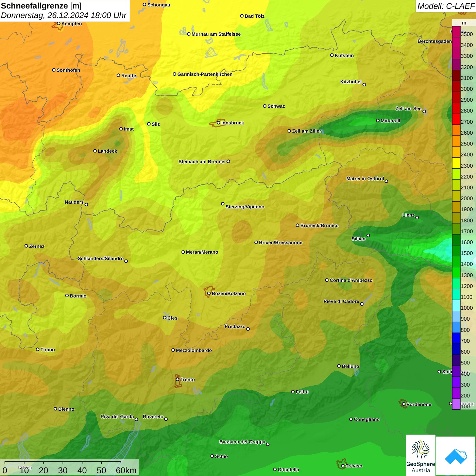
Task: Pick the Trento city marker circle
Action: point(177,379)
